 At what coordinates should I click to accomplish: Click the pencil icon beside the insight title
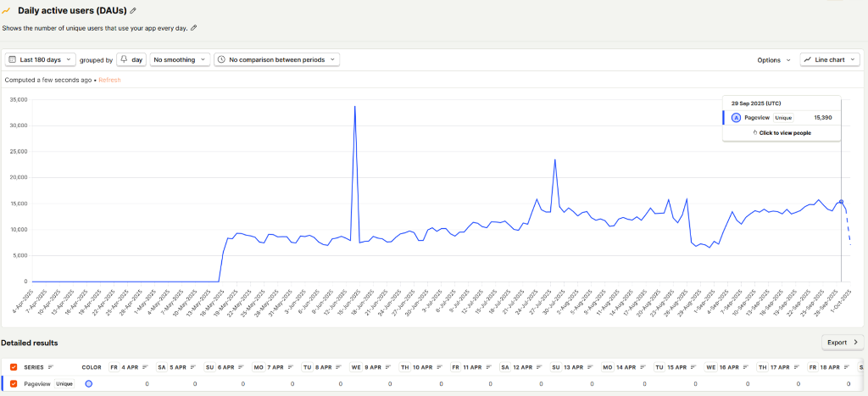(x=132, y=10)
